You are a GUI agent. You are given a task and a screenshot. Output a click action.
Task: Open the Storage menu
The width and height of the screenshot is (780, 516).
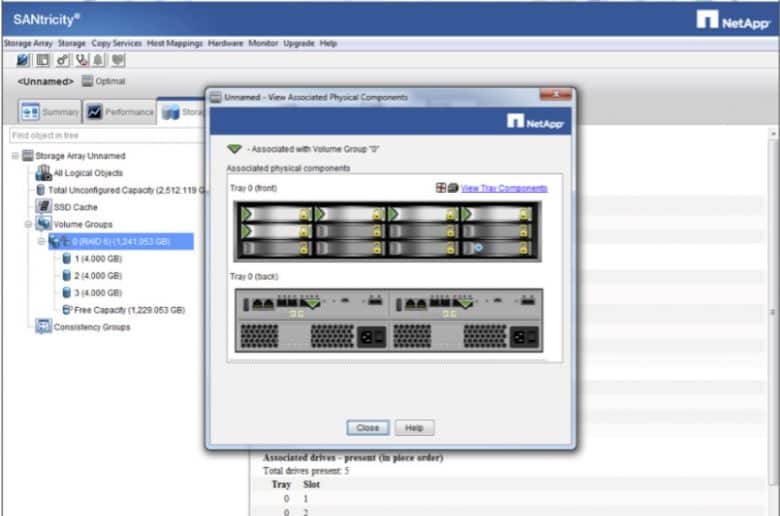72,43
